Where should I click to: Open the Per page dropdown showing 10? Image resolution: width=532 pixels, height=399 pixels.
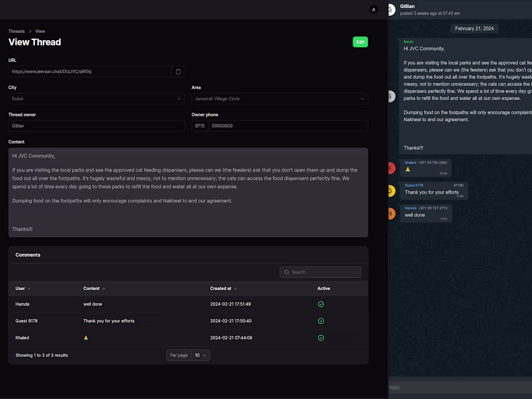201,355
